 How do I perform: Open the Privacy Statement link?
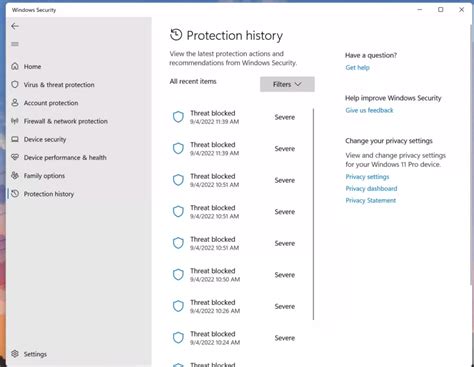371,200
